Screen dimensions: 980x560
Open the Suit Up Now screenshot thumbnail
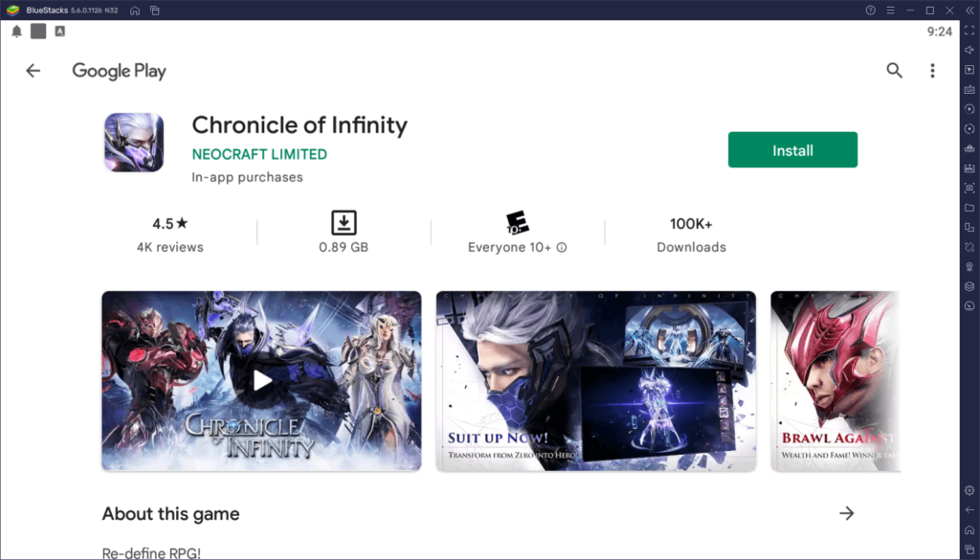click(595, 380)
